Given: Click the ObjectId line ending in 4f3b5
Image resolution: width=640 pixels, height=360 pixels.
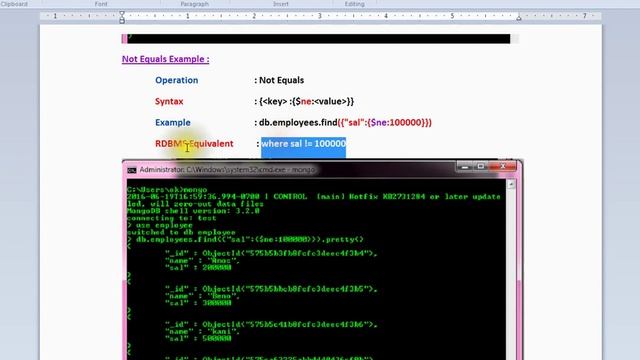Looking at the screenshot, I should click(271, 289).
